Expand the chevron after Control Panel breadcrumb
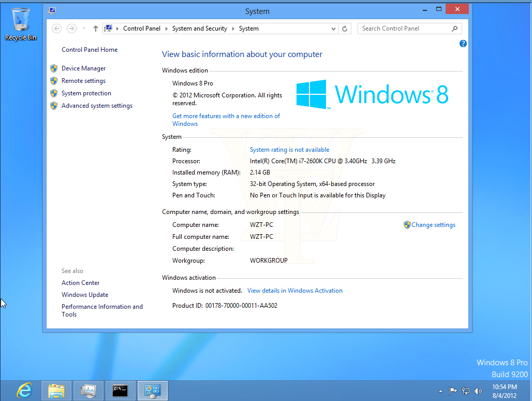This screenshot has width=532, height=401. tap(166, 28)
